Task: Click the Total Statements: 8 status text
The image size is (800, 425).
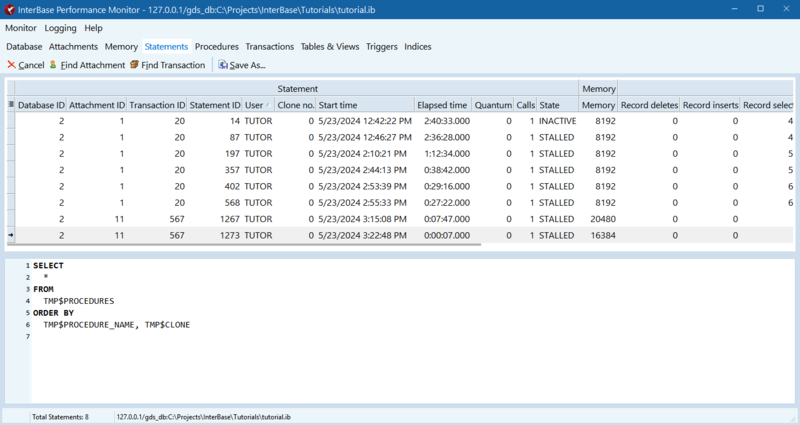Action: click(x=60, y=417)
